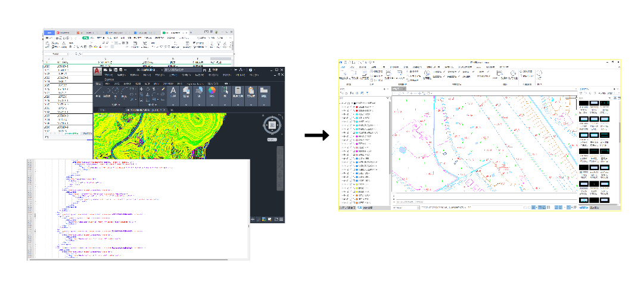Open the Utilities calculator panel in AutoCAD

pos(238,92)
